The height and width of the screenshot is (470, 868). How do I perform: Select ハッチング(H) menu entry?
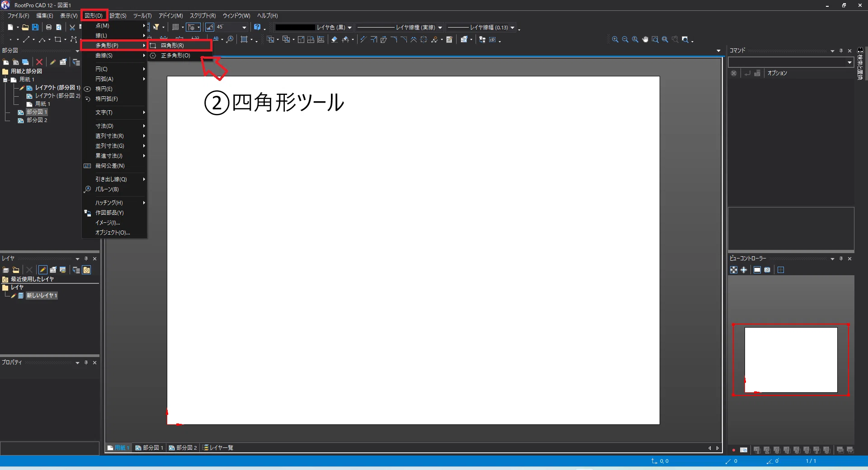coord(114,203)
